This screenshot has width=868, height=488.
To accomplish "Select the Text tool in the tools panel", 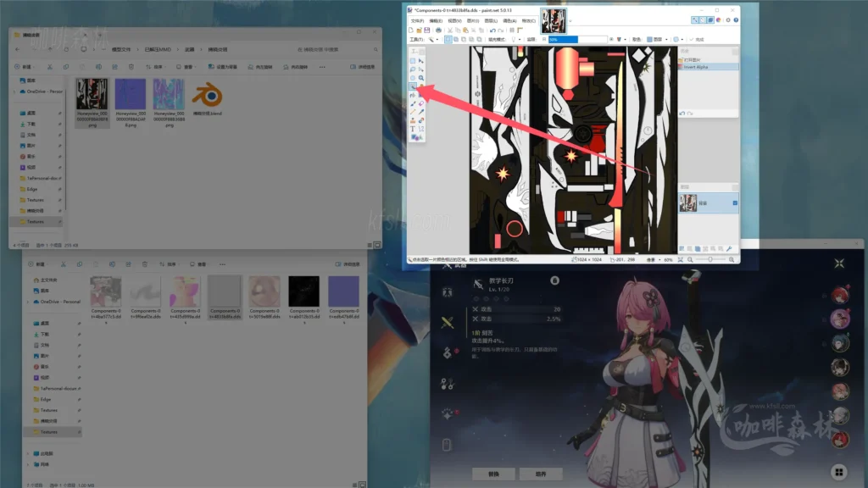I will (413, 127).
